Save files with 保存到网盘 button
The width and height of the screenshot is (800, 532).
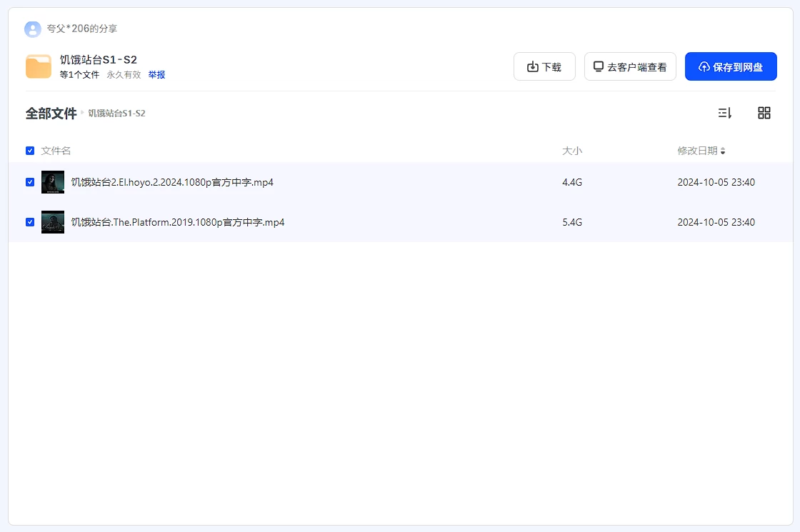coord(730,67)
